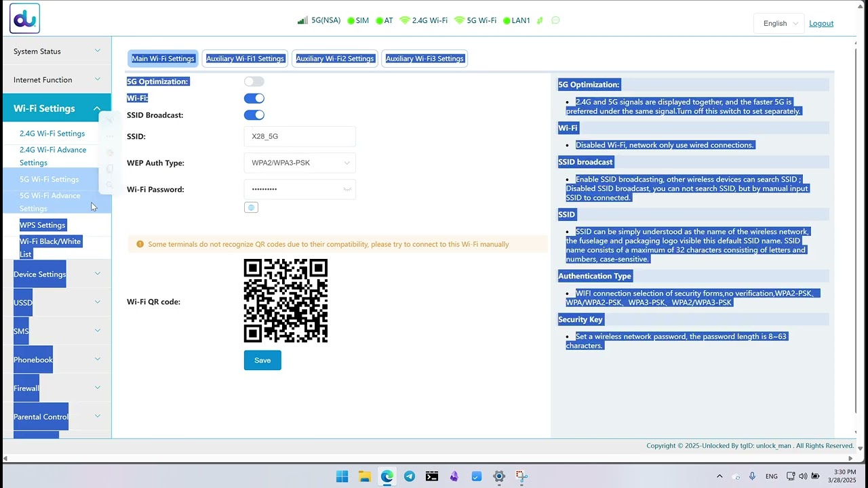Screen dimensions: 868x488
Task: Click the Logout link
Action: (x=821, y=23)
